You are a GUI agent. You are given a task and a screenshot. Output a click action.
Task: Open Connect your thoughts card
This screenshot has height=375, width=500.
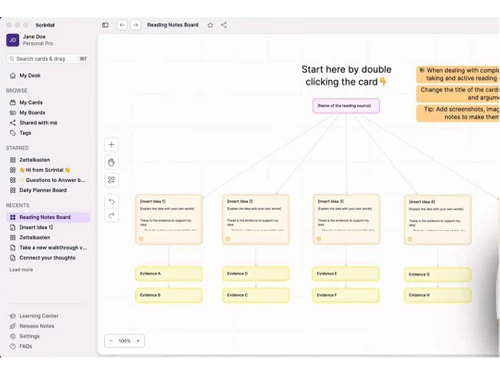pos(47,258)
